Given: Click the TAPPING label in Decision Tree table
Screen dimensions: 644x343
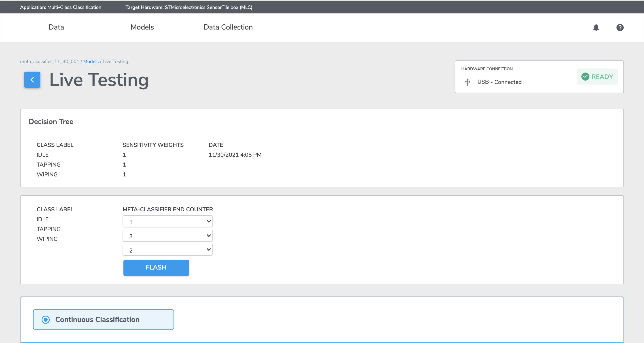Looking at the screenshot, I should [x=49, y=165].
